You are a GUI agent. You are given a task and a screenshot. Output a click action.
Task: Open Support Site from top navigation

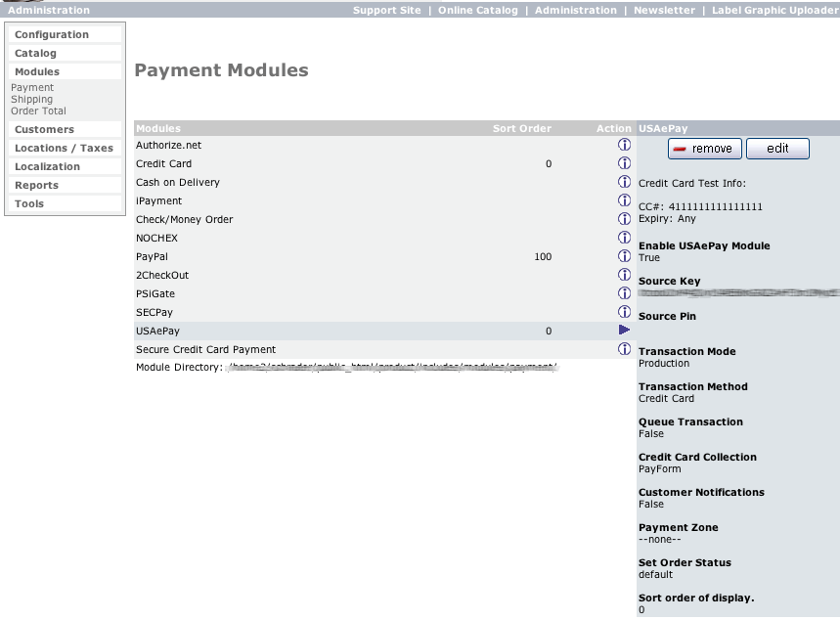point(386,10)
